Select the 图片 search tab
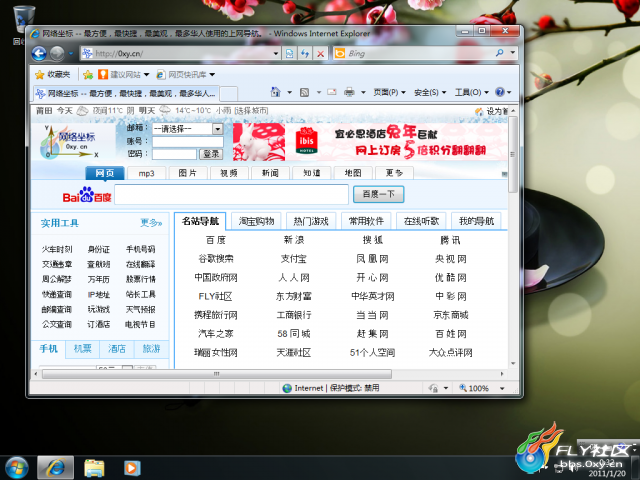 tap(188, 173)
